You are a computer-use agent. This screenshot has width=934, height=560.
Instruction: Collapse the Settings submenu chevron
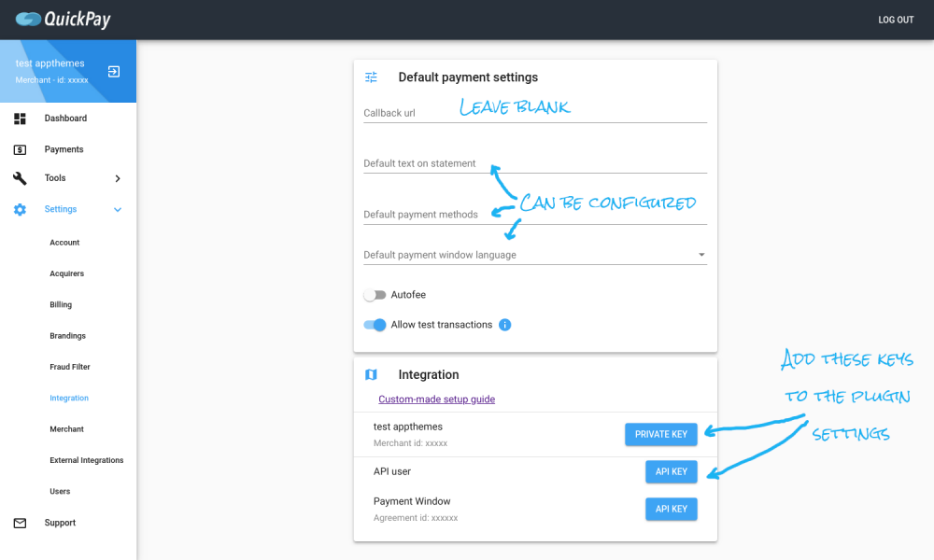click(x=118, y=209)
